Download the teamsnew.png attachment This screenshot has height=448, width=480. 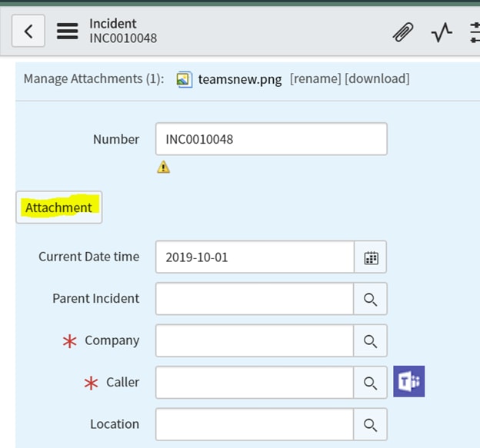click(x=377, y=79)
